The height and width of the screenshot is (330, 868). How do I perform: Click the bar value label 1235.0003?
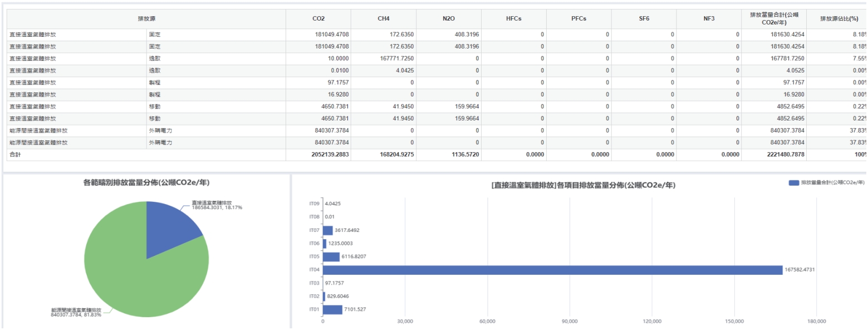(341, 244)
